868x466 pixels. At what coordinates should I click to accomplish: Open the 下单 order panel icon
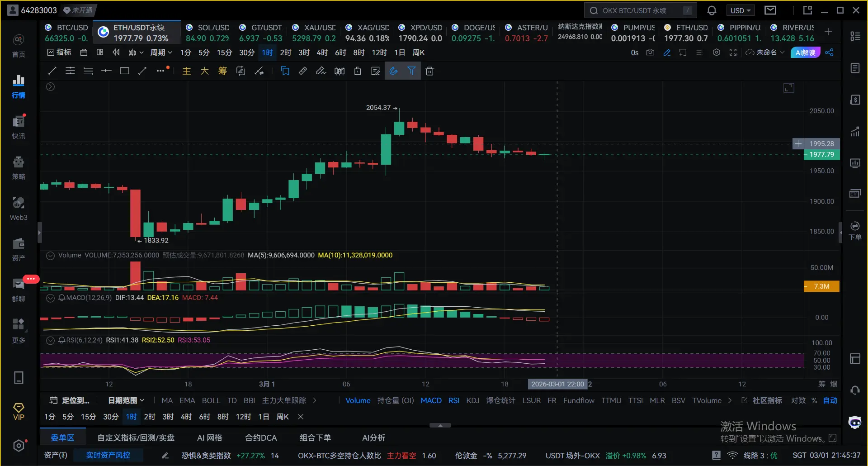(855, 231)
